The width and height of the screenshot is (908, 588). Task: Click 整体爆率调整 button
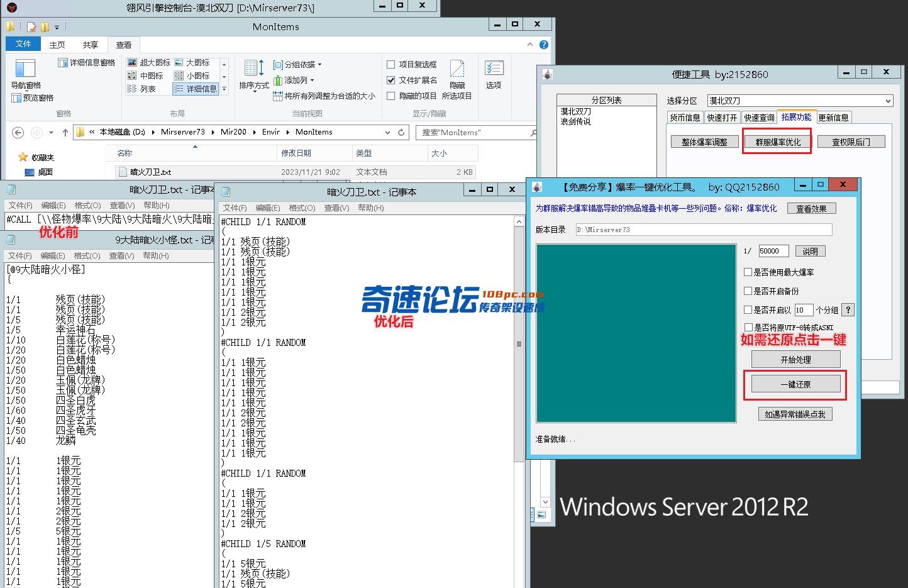click(x=704, y=142)
